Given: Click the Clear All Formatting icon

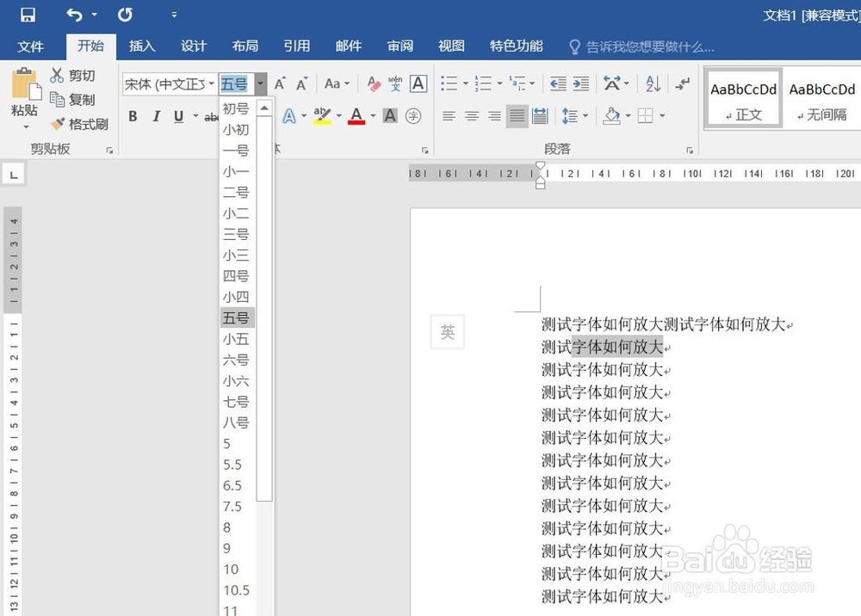Looking at the screenshot, I should click(x=372, y=84).
